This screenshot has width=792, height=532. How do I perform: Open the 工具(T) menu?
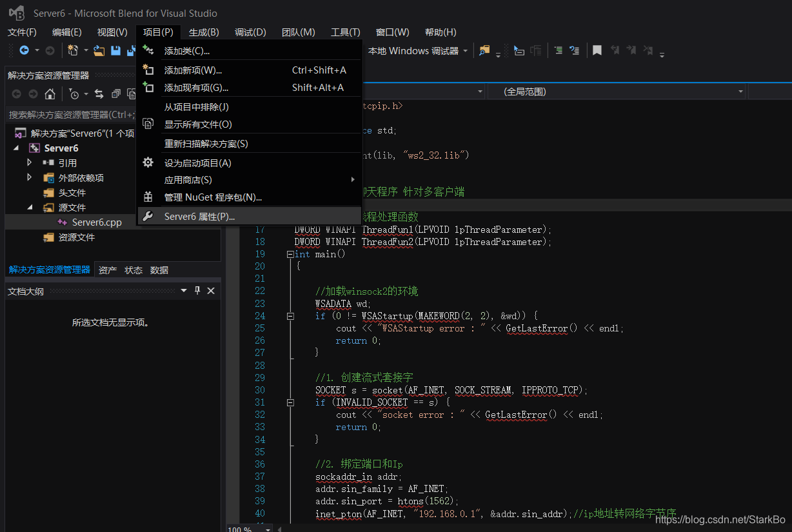pyautogui.click(x=346, y=32)
